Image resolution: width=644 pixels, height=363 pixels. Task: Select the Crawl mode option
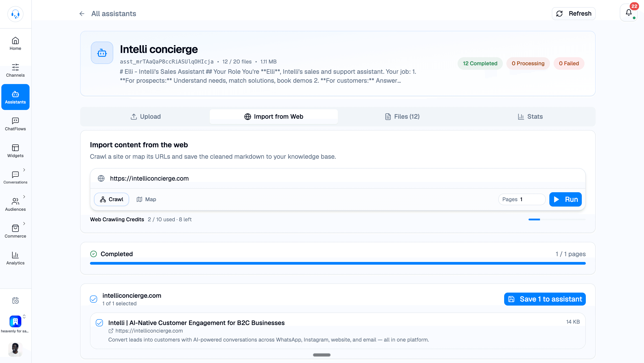pyautogui.click(x=111, y=199)
